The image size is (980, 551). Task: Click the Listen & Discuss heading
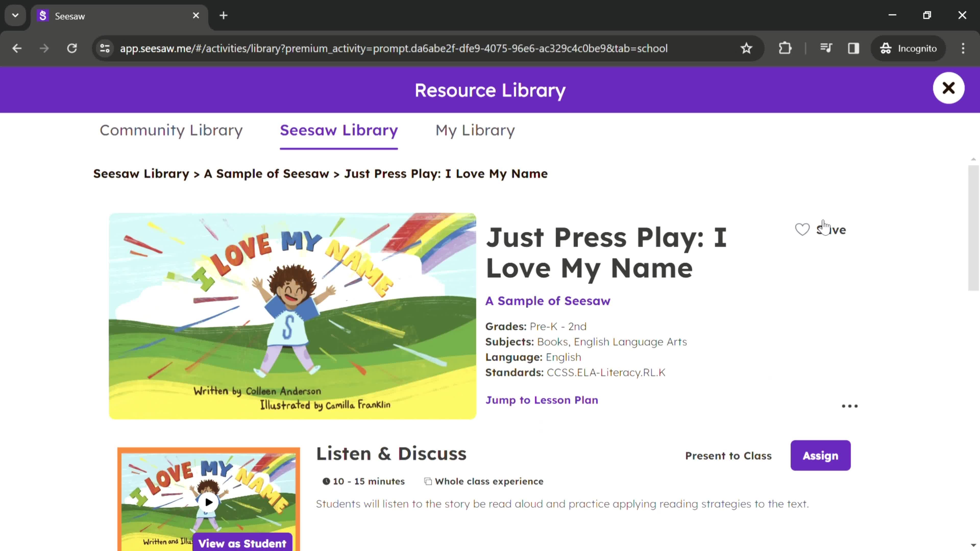(391, 454)
